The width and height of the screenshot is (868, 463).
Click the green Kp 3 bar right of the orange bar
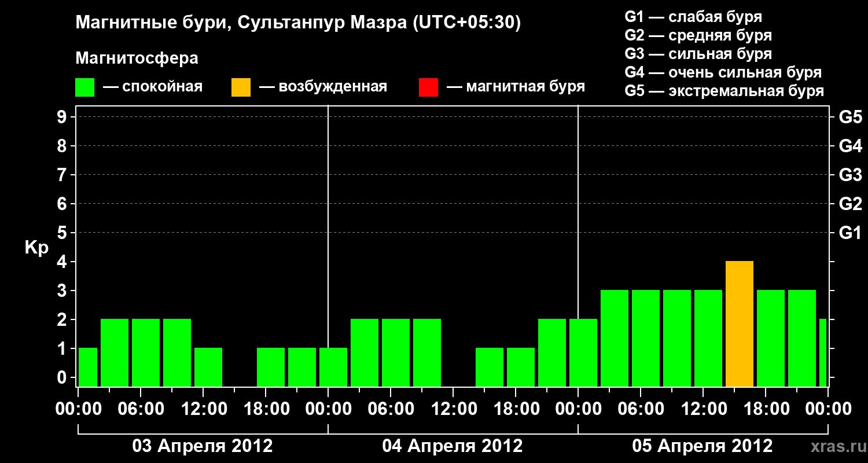[771, 339]
